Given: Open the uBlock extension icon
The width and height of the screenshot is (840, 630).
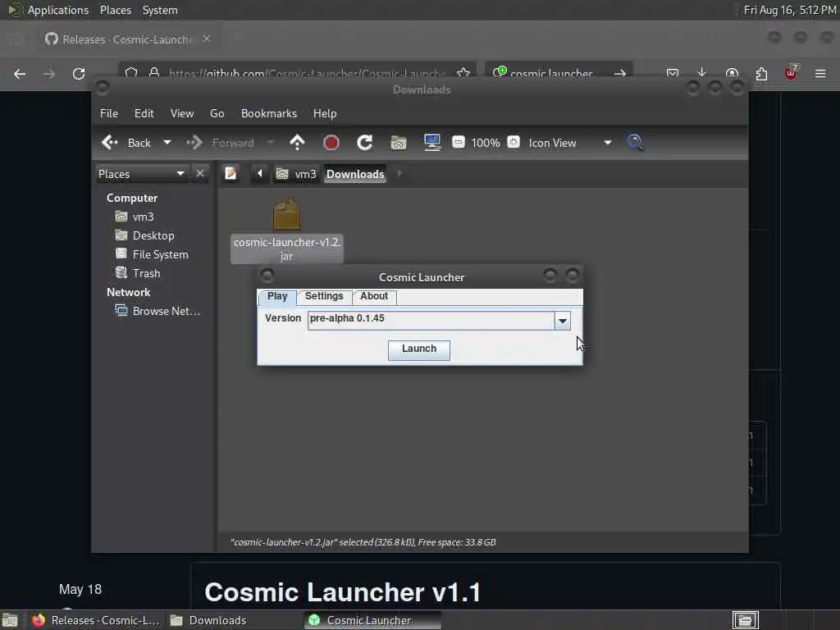Looking at the screenshot, I should pos(791,73).
